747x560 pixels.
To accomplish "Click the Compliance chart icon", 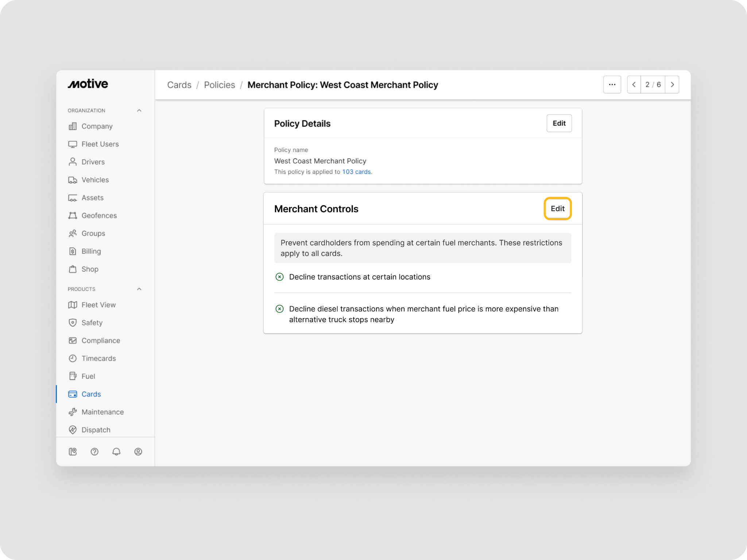I will pos(73,341).
